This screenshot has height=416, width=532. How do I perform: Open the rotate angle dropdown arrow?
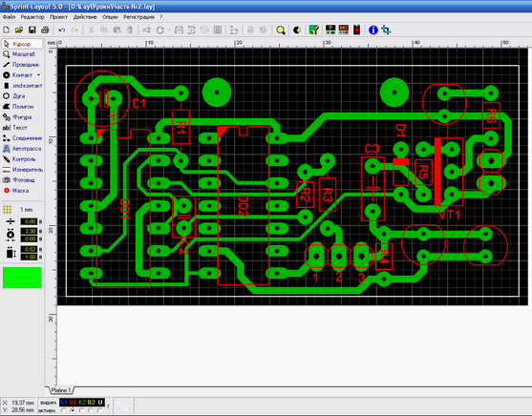pyautogui.click(x=169, y=31)
